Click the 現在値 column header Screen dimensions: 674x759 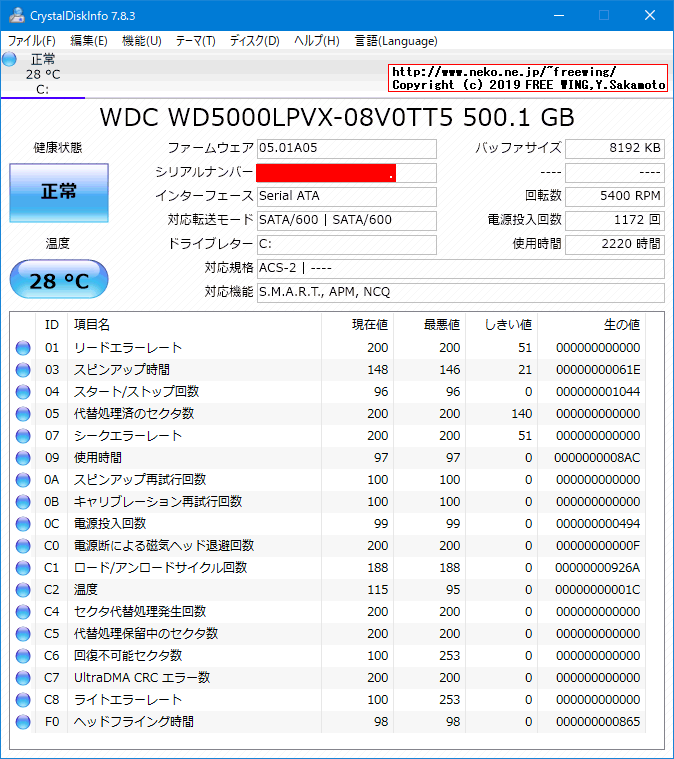click(x=357, y=324)
